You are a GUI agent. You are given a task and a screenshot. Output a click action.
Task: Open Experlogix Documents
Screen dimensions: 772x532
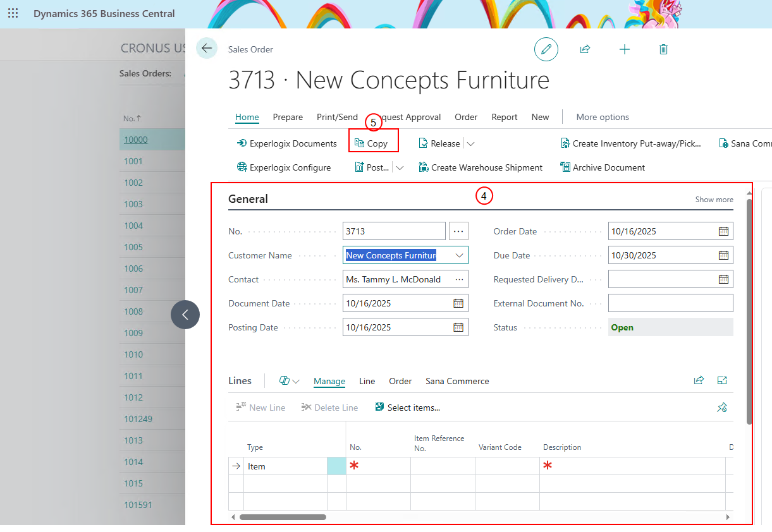pos(286,143)
